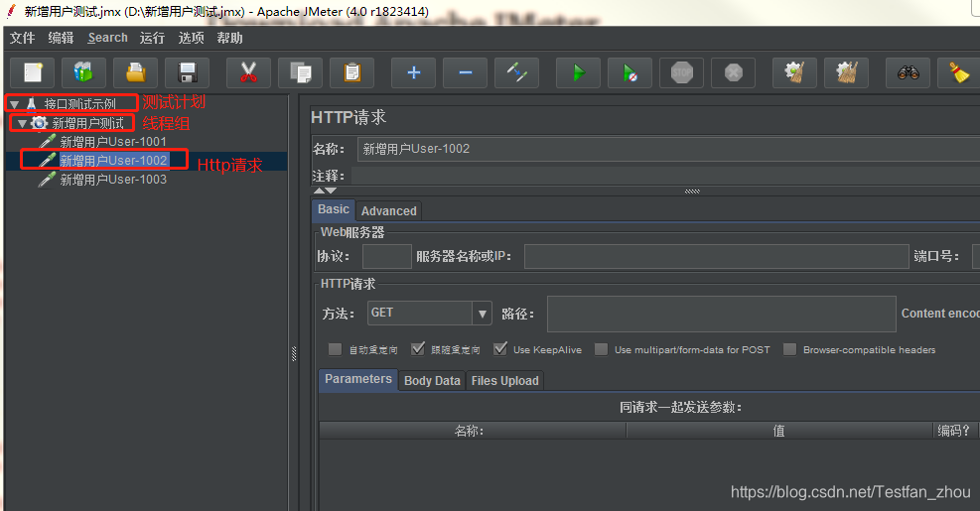Create a new test plan with New icon
Viewport: 980px width, 511px height.
pos(33,73)
